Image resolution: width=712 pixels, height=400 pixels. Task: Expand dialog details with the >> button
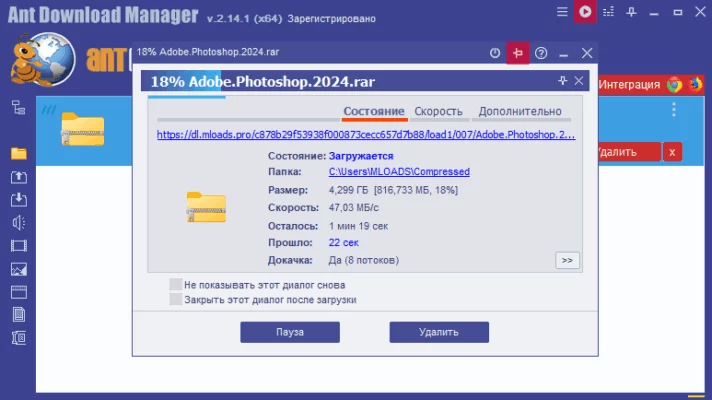pyautogui.click(x=567, y=260)
